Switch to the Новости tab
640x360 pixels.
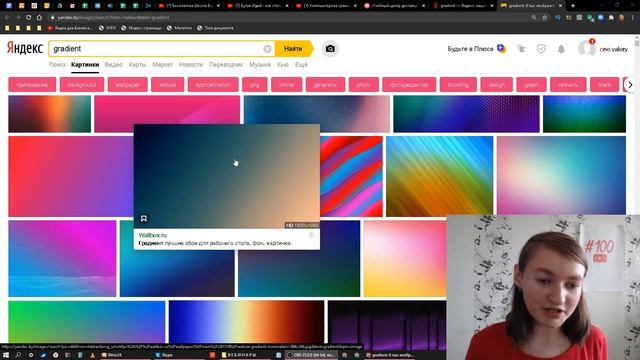(191, 64)
